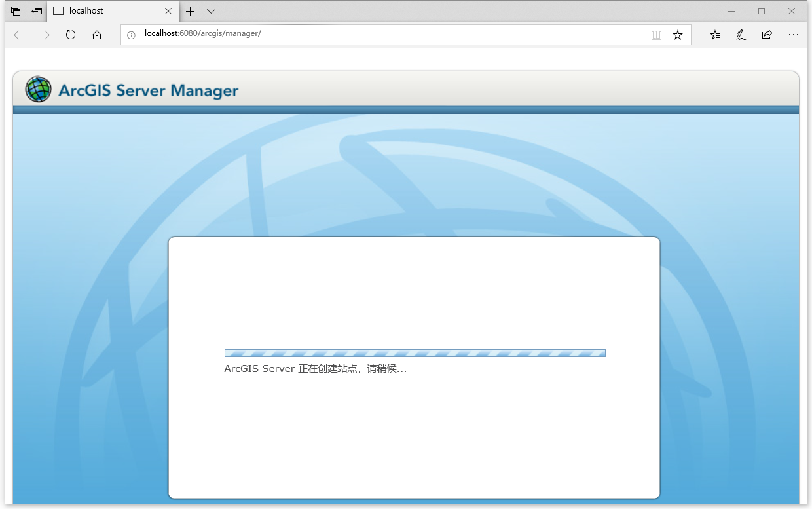
Task: Open a new tab with plus icon
Action: click(190, 11)
